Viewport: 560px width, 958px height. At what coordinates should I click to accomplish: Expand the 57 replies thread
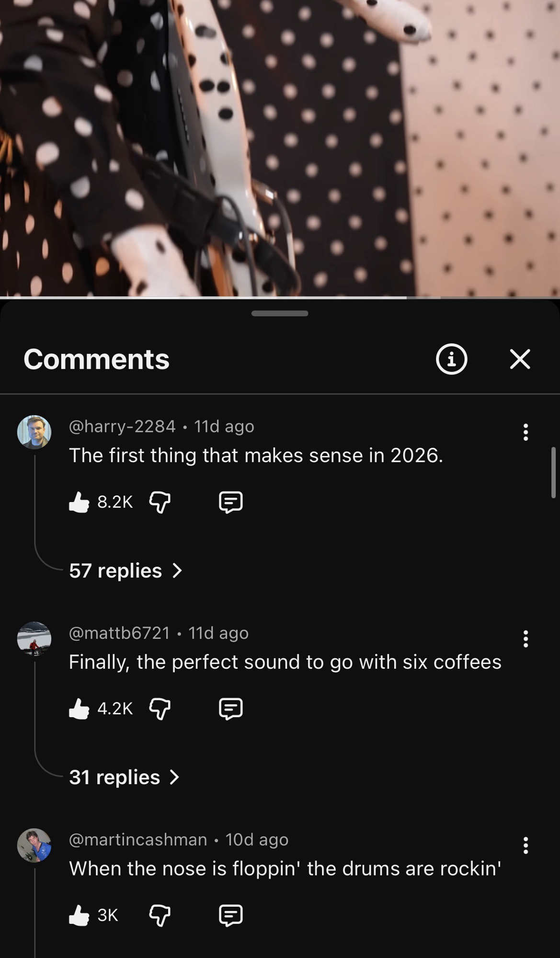[x=126, y=570]
